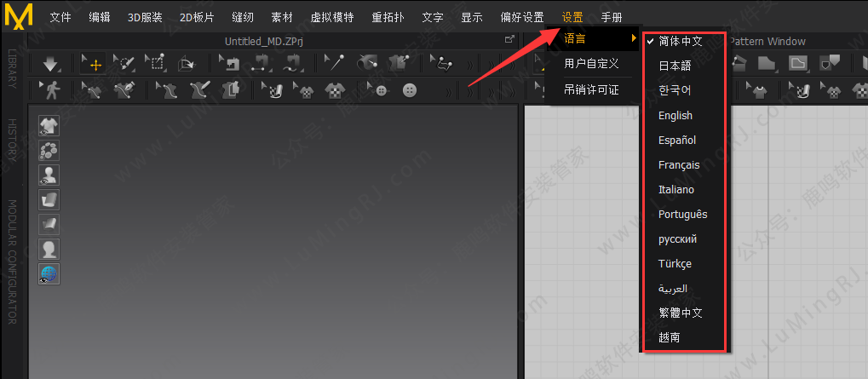Image resolution: width=868 pixels, height=379 pixels.
Task: Click 吊销许可证 menu entry
Action: (x=591, y=89)
